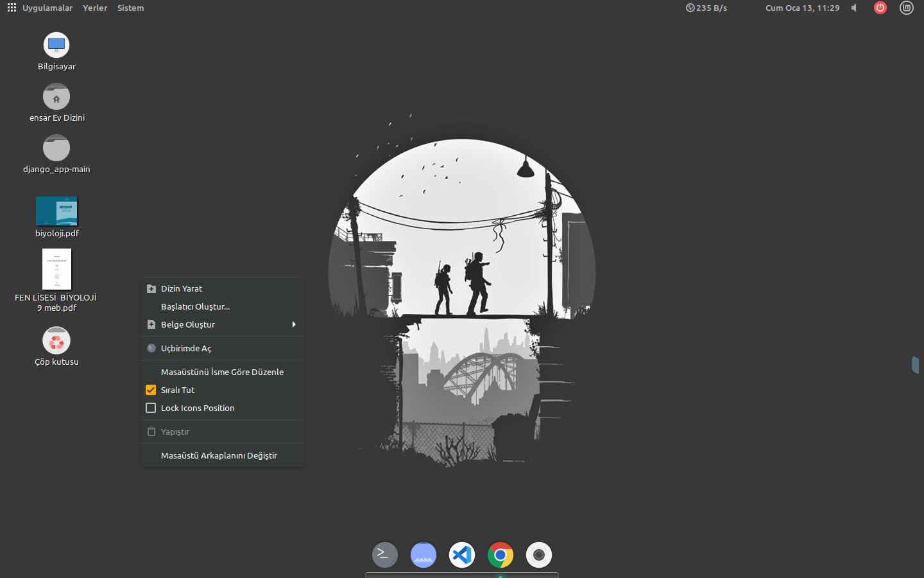Uncheck the Sıralı Tut checkbox
924x578 pixels.
pyautogui.click(x=151, y=390)
